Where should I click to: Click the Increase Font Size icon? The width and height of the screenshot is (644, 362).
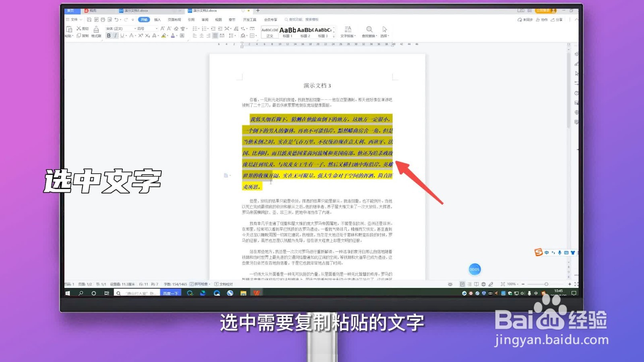162,29
